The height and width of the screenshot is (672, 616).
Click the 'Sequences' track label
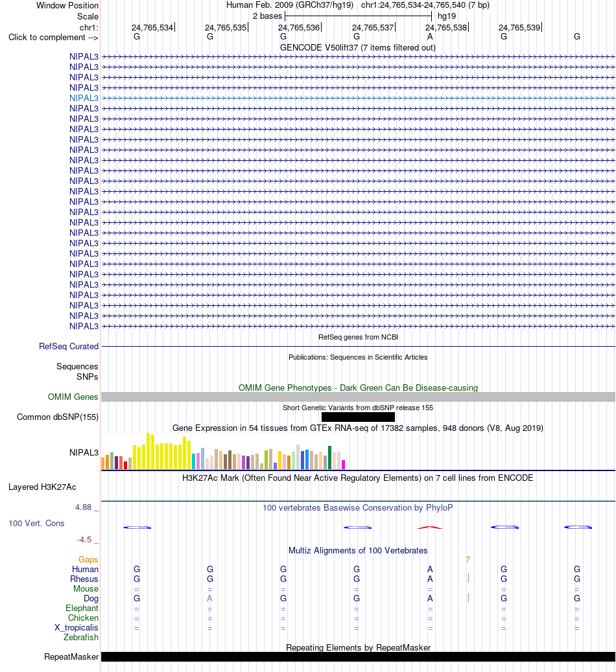tap(77, 366)
